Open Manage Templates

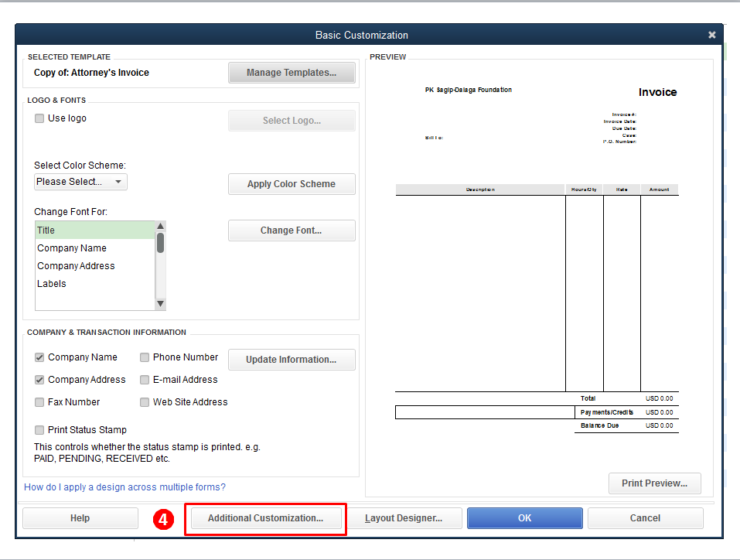coord(292,73)
